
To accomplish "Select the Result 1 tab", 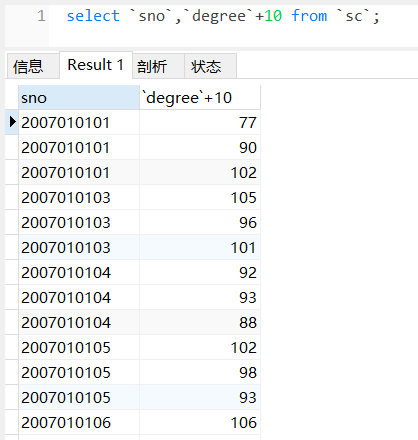I will coord(96,65).
